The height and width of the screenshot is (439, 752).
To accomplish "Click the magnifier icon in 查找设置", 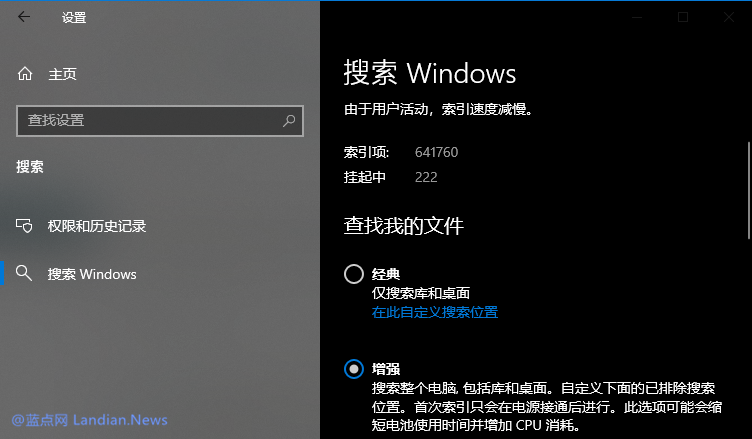I will tap(289, 120).
